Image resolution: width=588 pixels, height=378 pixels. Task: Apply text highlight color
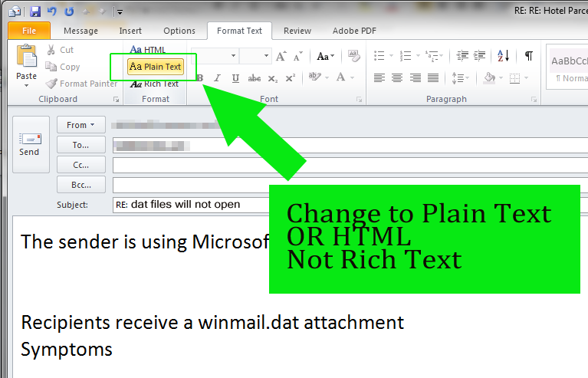pos(314,77)
